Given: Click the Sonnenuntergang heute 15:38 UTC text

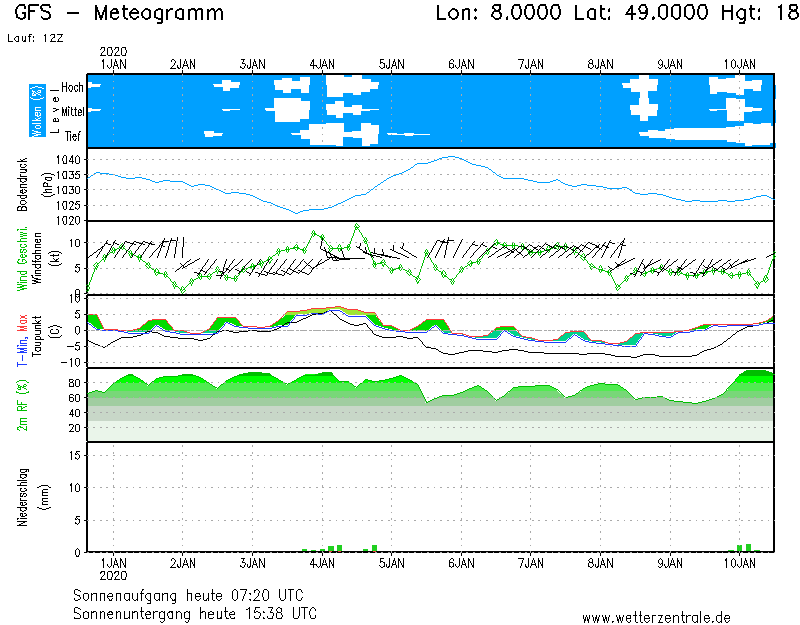Looking at the screenshot, I should click(195, 612).
